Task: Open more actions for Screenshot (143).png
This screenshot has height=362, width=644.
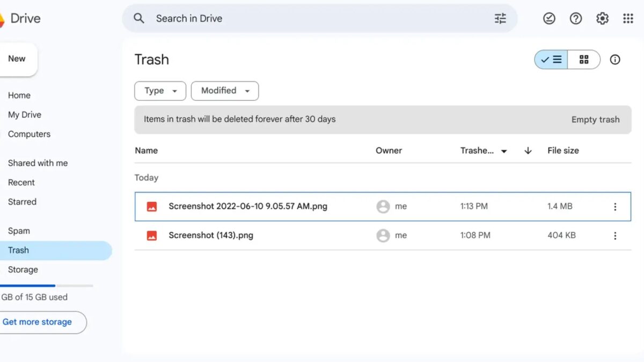Action: pos(615,235)
